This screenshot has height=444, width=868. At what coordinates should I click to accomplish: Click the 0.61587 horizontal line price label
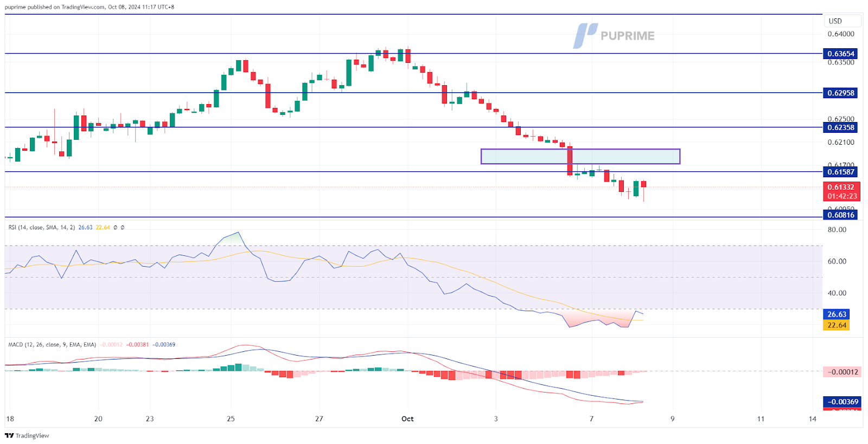click(841, 172)
